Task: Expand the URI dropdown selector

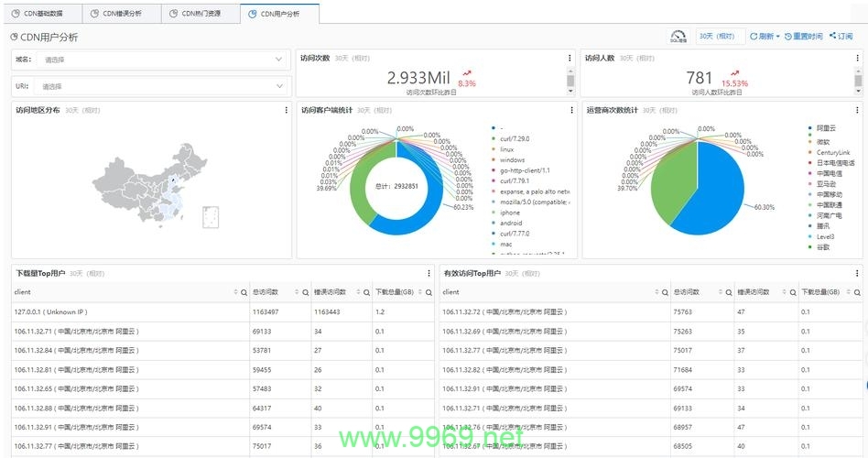Action: point(151,86)
